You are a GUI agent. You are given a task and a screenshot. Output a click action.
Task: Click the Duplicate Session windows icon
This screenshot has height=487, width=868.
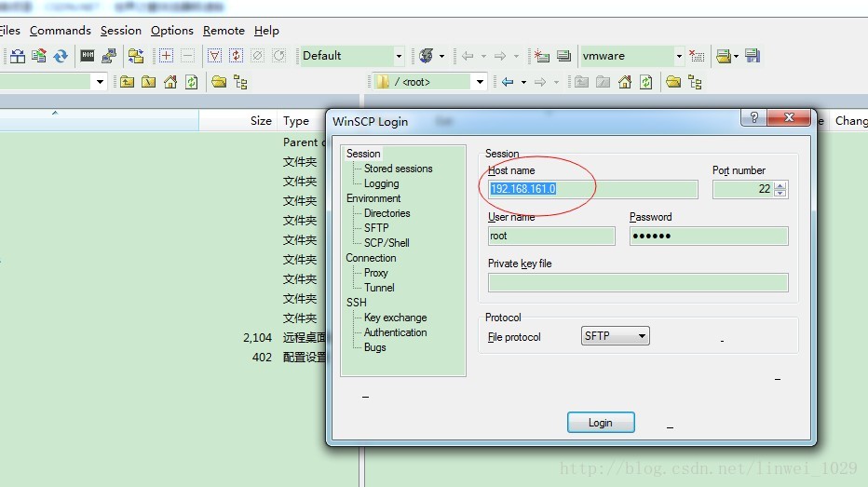pyautogui.click(x=563, y=55)
